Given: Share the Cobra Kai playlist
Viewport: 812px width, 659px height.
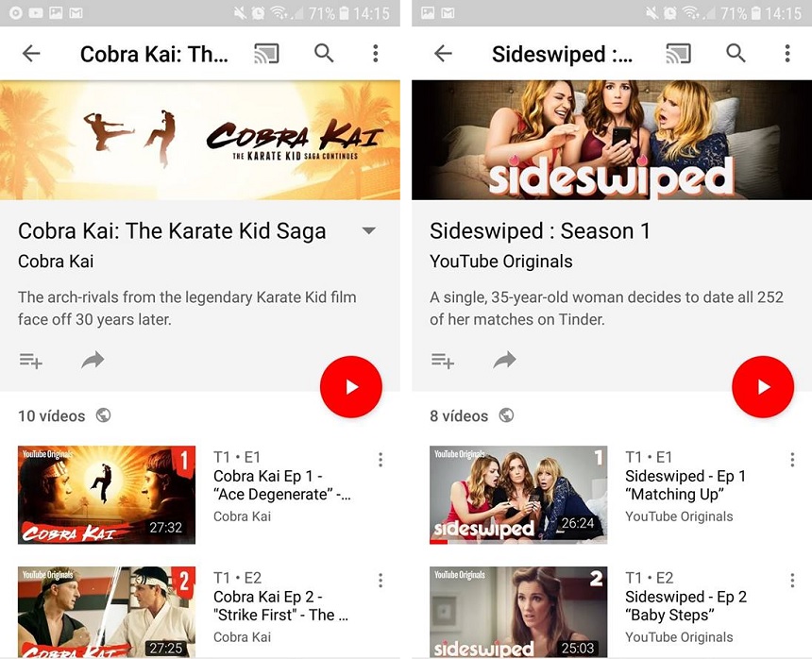Looking at the screenshot, I should point(93,360).
